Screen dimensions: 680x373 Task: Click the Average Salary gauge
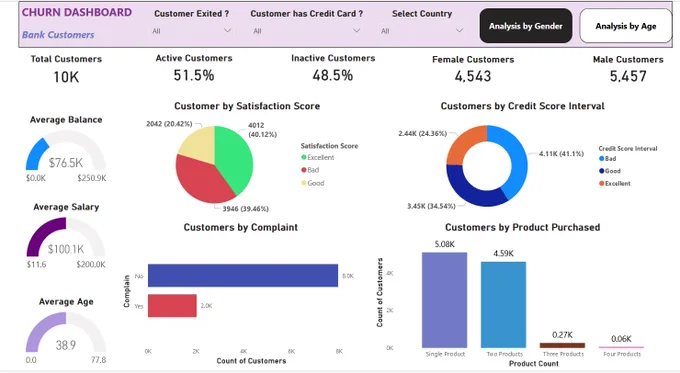(x=66, y=238)
